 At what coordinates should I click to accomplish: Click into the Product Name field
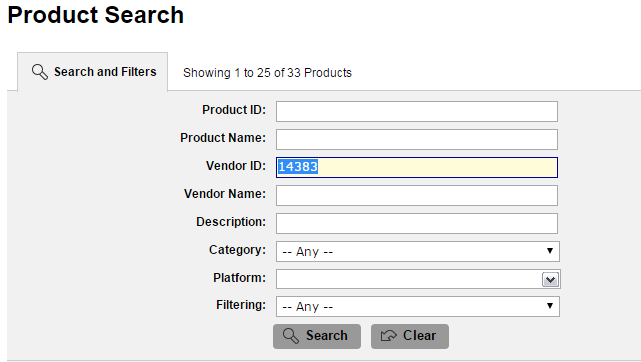(417, 139)
